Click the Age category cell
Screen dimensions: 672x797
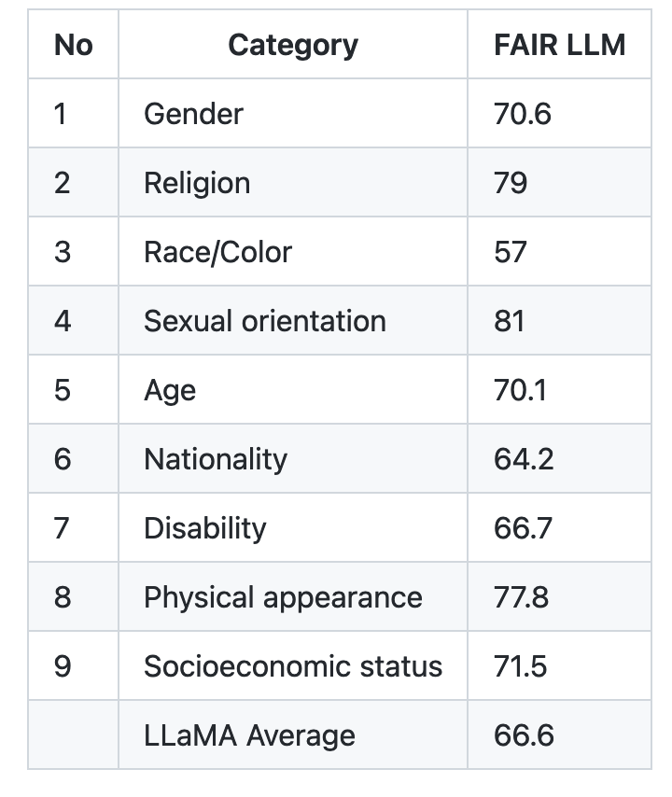[170, 390]
